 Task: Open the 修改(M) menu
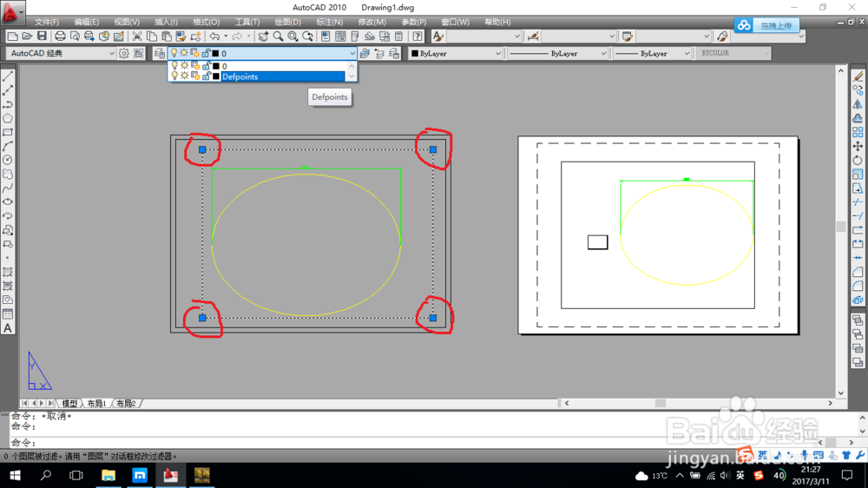(372, 23)
